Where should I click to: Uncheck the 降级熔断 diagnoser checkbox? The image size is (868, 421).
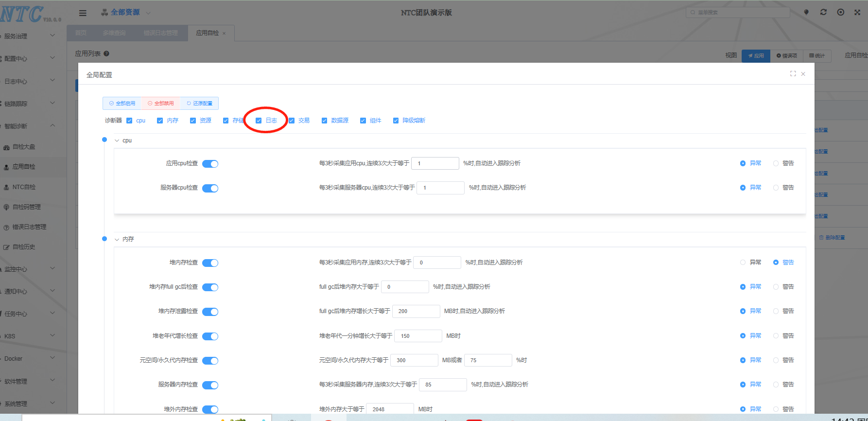coord(396,121)
